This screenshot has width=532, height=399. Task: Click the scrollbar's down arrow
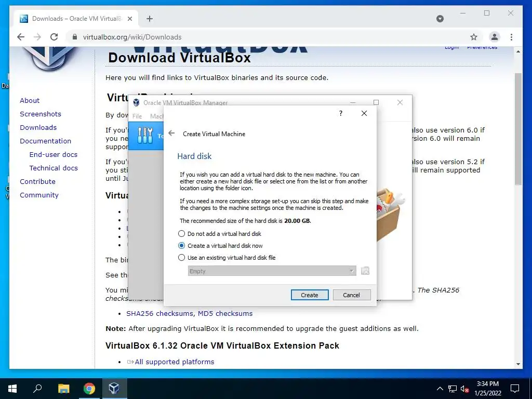[x=518, y=364]
